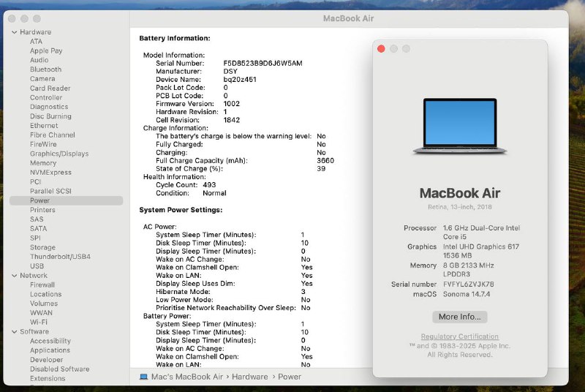Screen dimensions: 585x392
Task: Select Extensions under Software
Action: coord(48,379)
